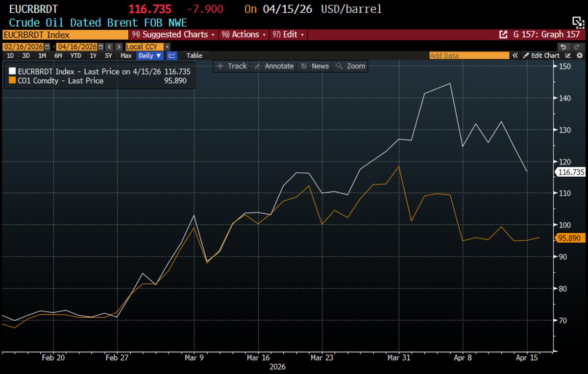This screenshot has width=588, height=374.
Task: Open chart settings gear
Action: [579, 55]
